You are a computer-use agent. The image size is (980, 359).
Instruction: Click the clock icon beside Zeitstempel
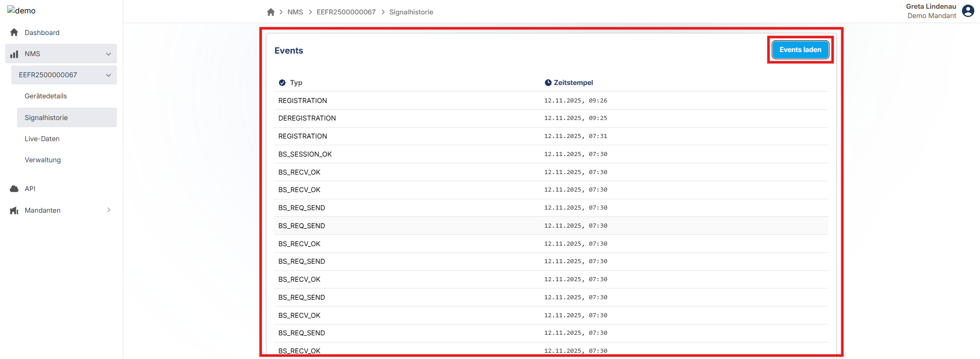pos(548,82)
